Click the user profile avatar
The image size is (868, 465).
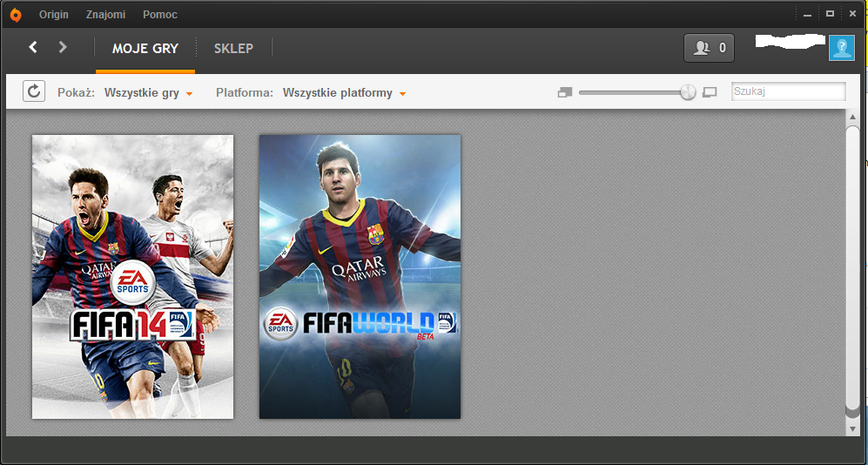point(841,48)
